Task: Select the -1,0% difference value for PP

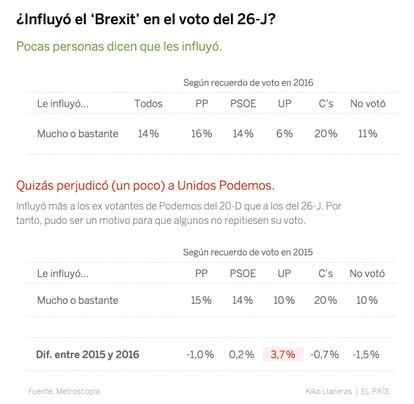Action: point(200,354)
